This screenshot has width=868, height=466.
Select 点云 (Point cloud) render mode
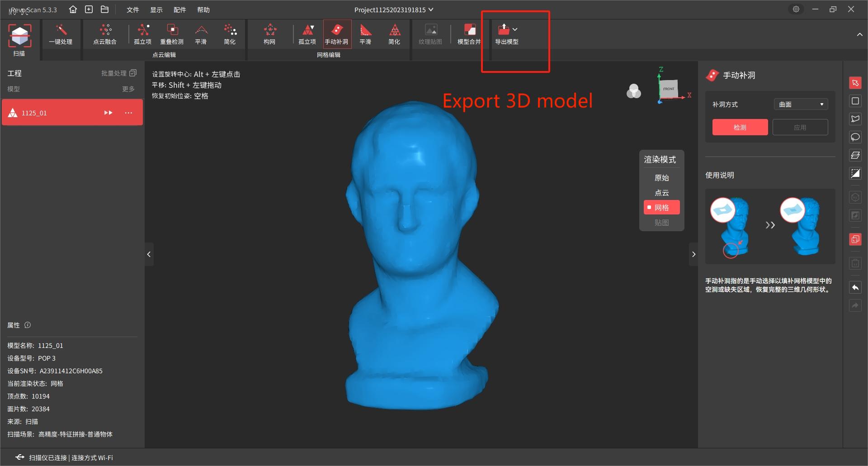pyautogui.click(x=662, y=193)
